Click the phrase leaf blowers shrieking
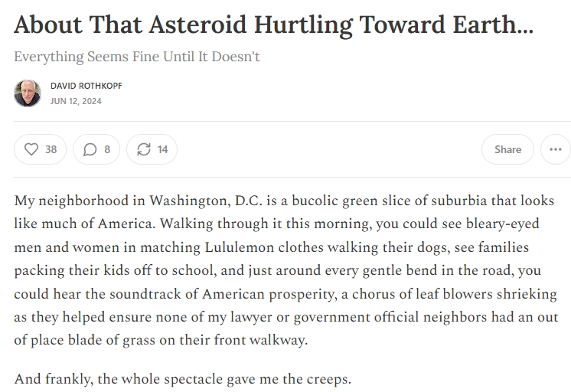 487,294
